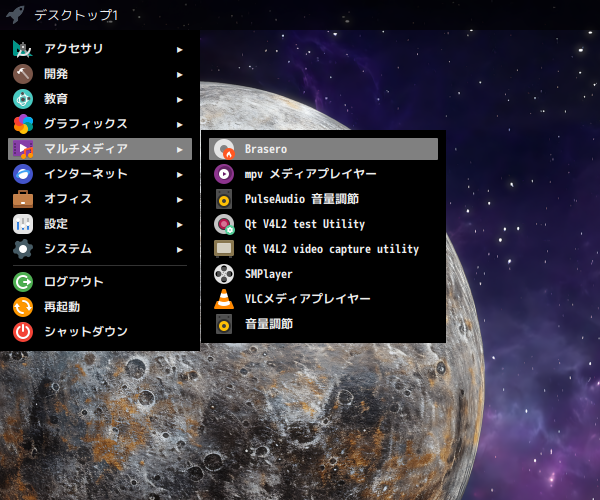600x500 pixels.
Task: Select the マルチメディア menu entry
Action: pyautogui.click(x=100, y=149)
